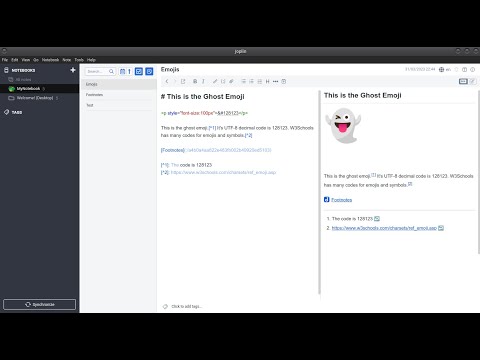This screenshot has height=360, width=480.
Task: Open spell checker language selector
Action: (x=445, y=70)
